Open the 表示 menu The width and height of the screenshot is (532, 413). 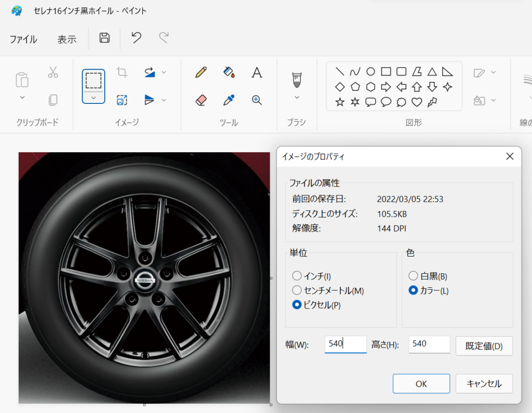point(67,39)
